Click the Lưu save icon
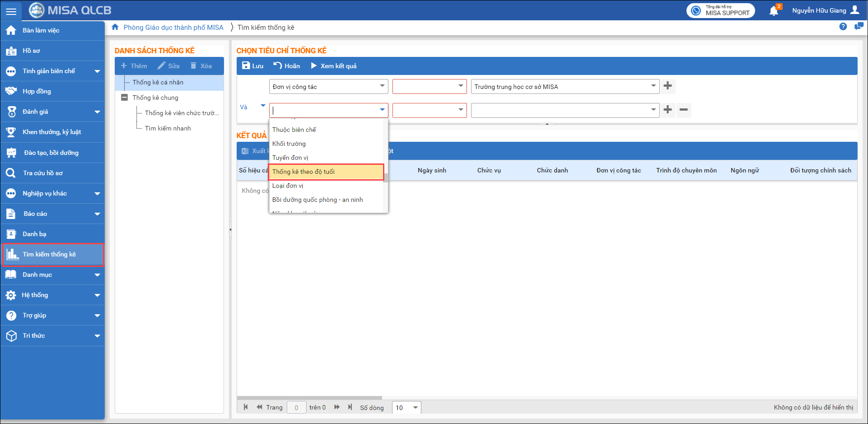This screenshot has width=868, height=424. coord(246,66)
